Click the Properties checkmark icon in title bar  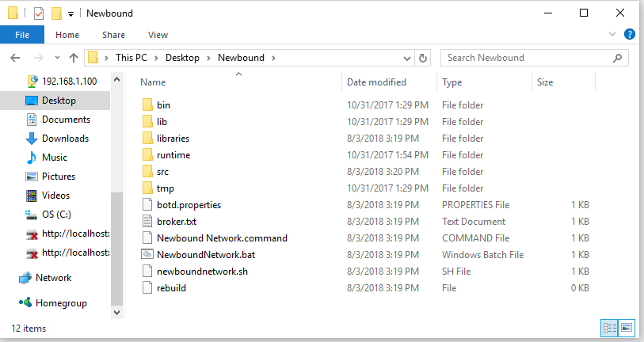click(39, 13)
